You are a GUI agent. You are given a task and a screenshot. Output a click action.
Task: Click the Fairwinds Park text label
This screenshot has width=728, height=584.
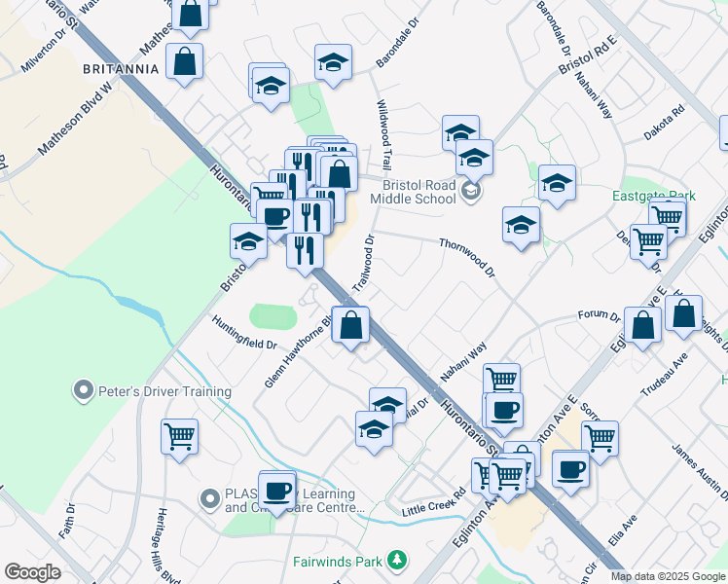tap(338, 562)
